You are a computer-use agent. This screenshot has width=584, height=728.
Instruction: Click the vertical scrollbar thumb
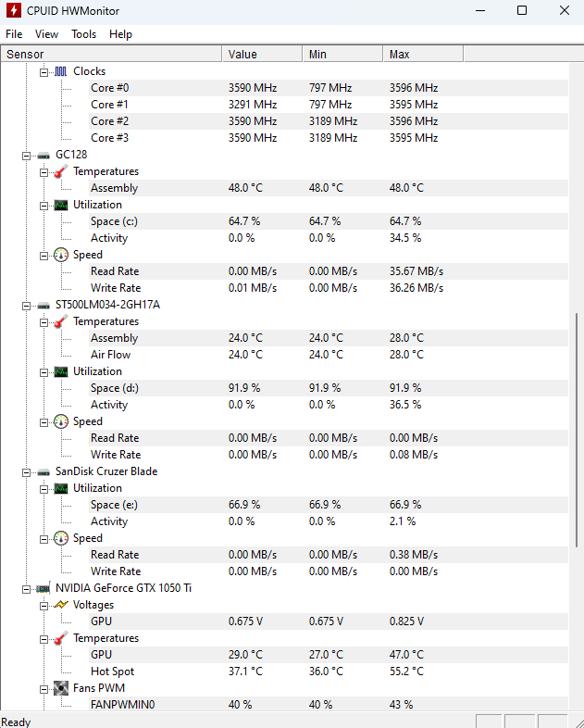(577, 430)
